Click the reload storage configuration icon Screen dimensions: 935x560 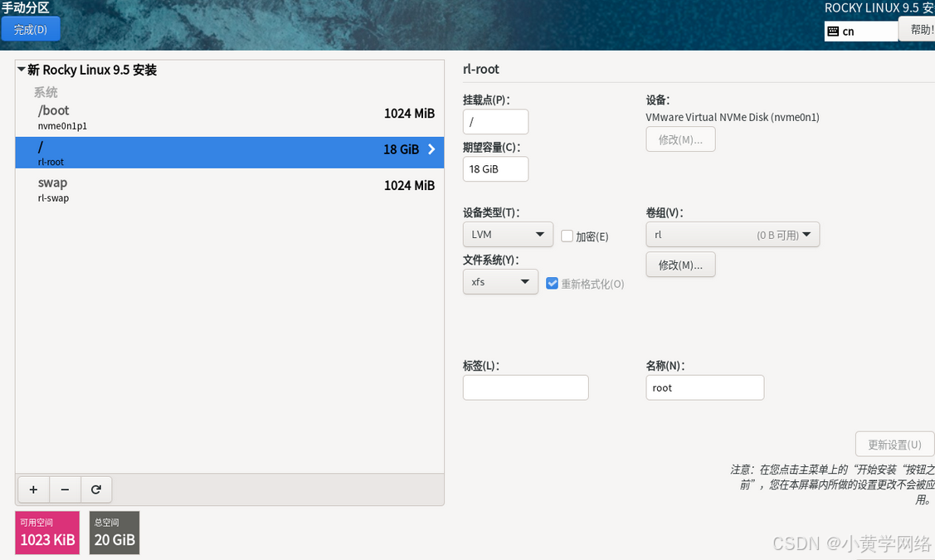(96, 489)
